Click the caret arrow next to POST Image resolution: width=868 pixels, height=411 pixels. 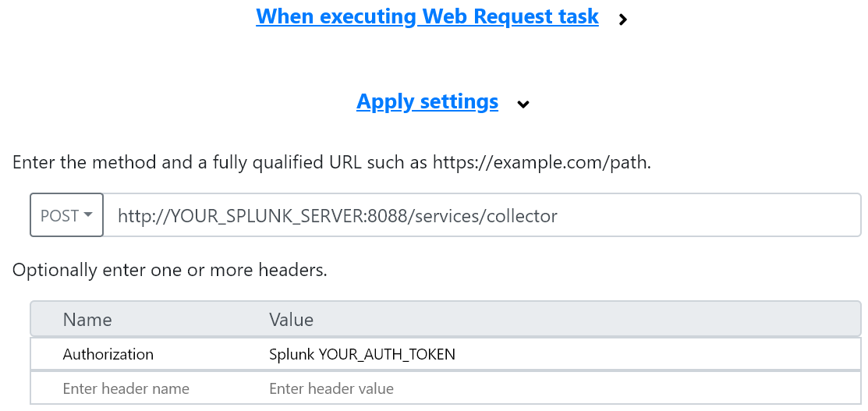[x=88, y=215]
